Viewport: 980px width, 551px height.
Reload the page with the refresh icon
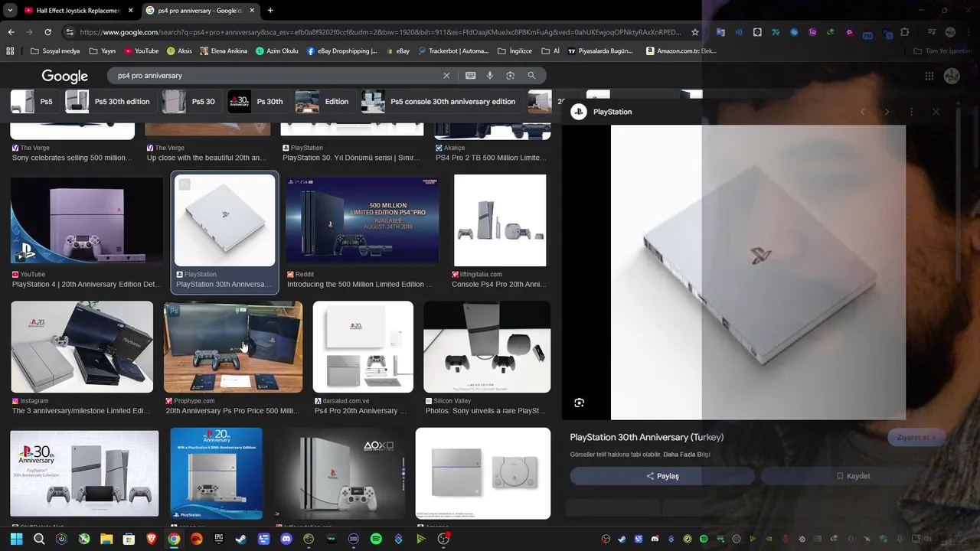(47, 32)
